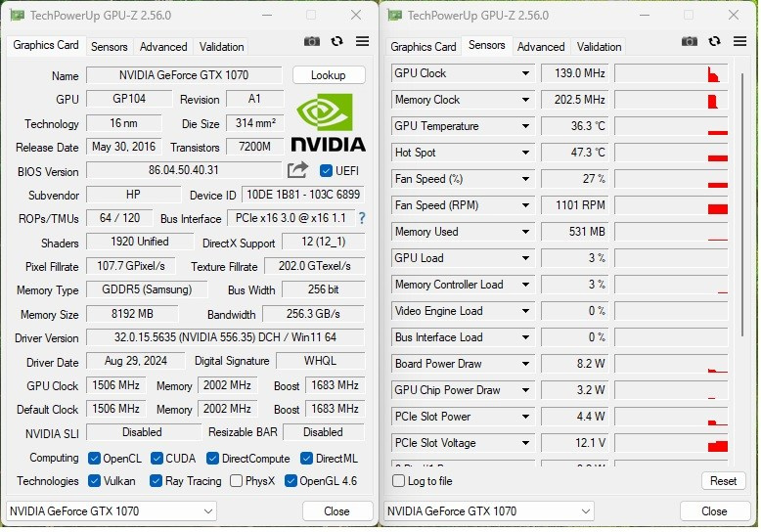This screenshot has height=532, width=761.
Task: Open GPU Clock sensor dropdown arrow
Action: [525, 73]
